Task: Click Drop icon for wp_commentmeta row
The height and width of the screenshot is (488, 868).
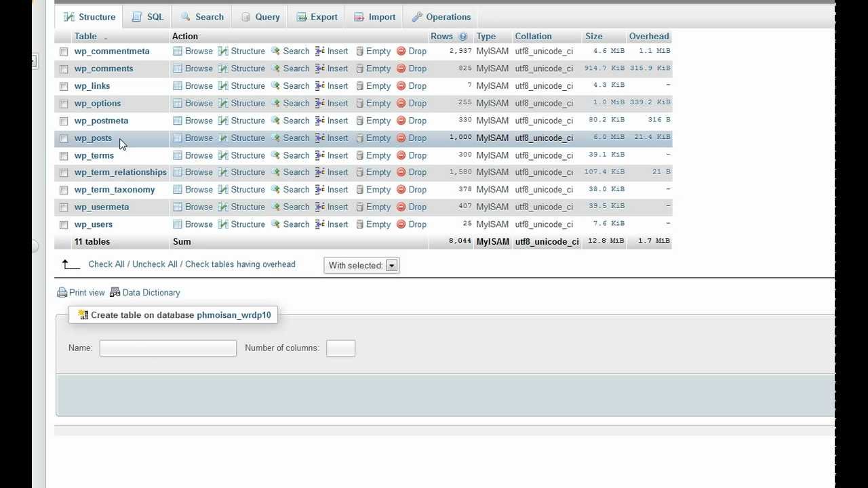Action: coord(401,51)
